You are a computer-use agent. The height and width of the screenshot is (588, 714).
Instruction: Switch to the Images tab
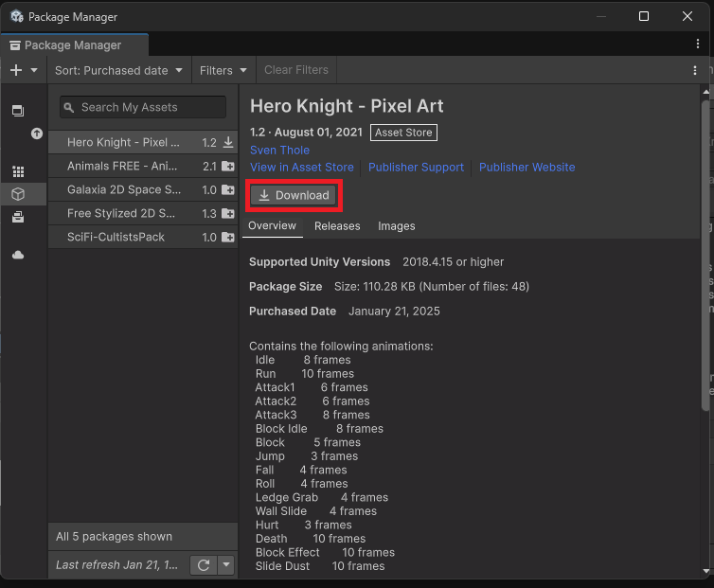click(397, 226)
